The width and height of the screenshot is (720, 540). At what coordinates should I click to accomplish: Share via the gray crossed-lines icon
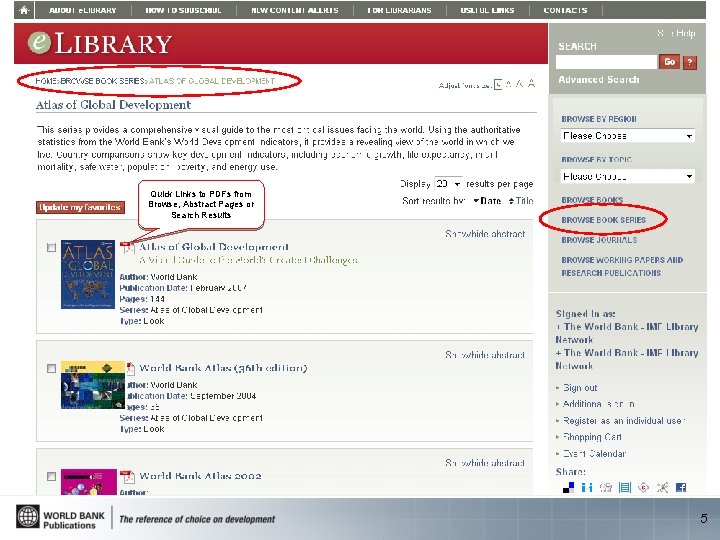tap(662, 487)
